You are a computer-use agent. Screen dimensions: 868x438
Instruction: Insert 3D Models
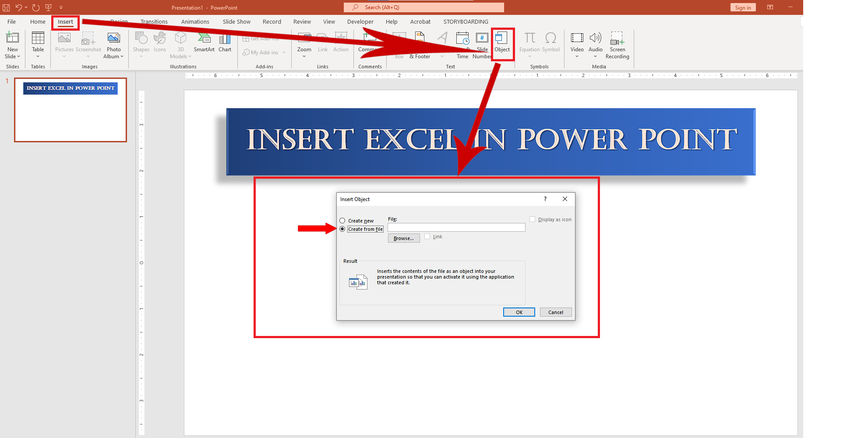coord(180,45)
